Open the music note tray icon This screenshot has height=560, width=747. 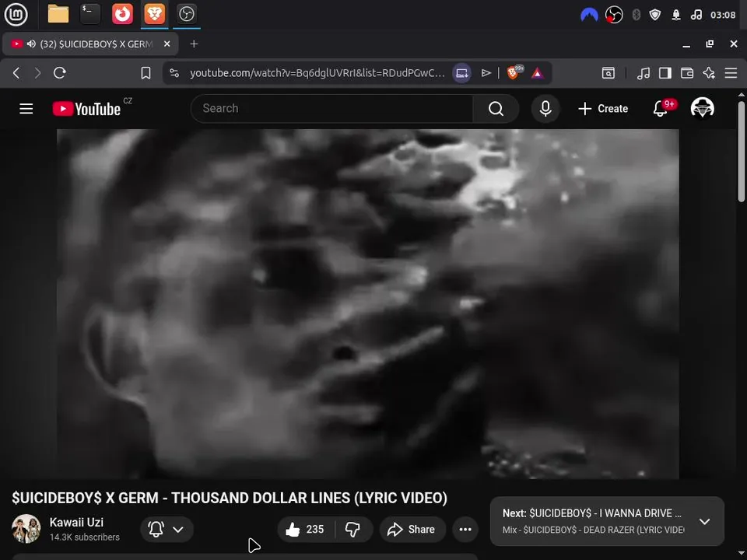pos(696,16)
